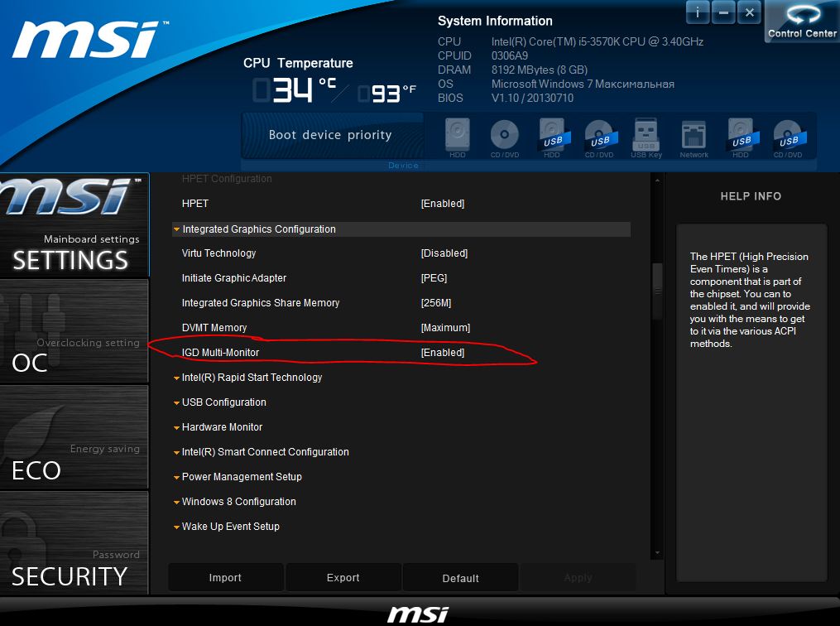
Task: Select the plain HDD boot device icon
Action: (x=458, y=137)
